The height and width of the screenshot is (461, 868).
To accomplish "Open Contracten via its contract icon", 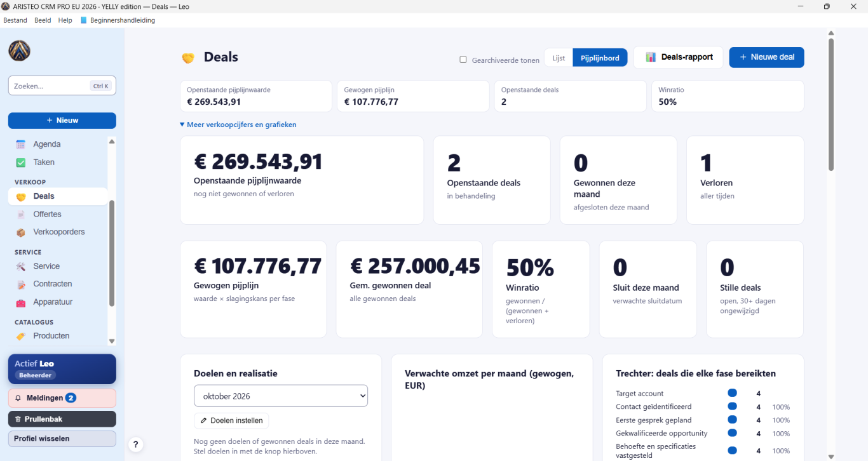I will coord(21,284).
